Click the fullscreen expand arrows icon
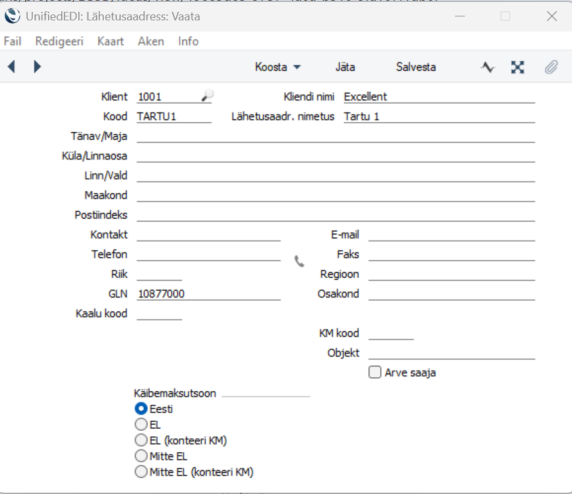The height and width of the screenshot is (494, 572). [518, 67]
